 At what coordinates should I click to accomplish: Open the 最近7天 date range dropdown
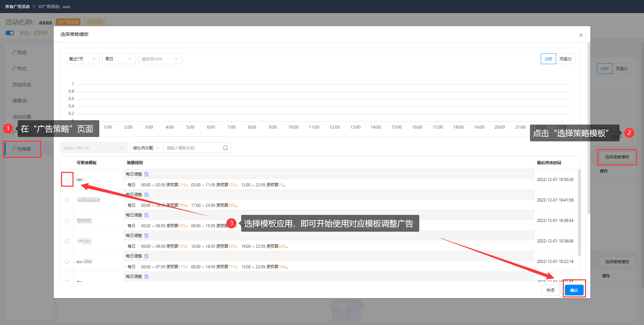[83, 59]
